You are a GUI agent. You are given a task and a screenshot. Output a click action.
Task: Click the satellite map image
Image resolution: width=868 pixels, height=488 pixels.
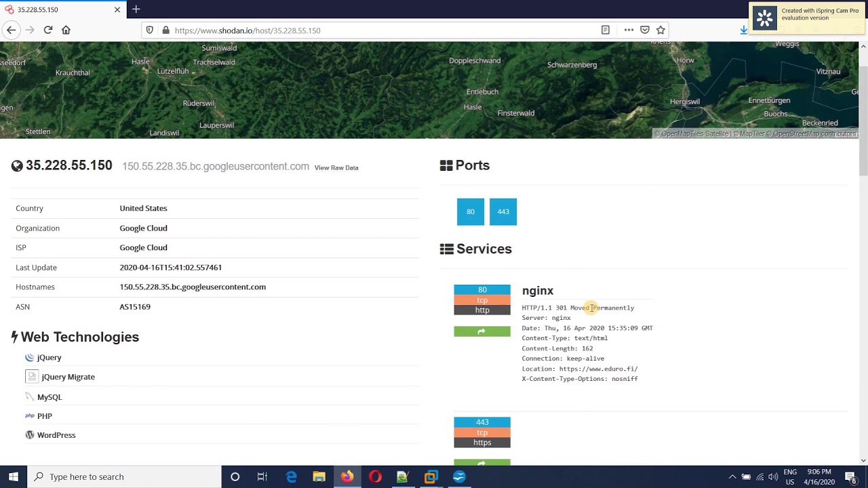tap(429, 90)
